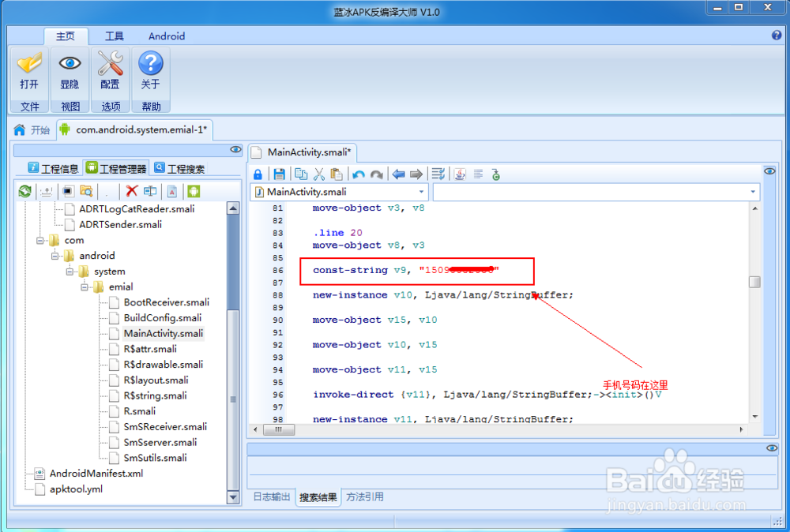Click the tree scrollbar up arrow

click(233, 208)
